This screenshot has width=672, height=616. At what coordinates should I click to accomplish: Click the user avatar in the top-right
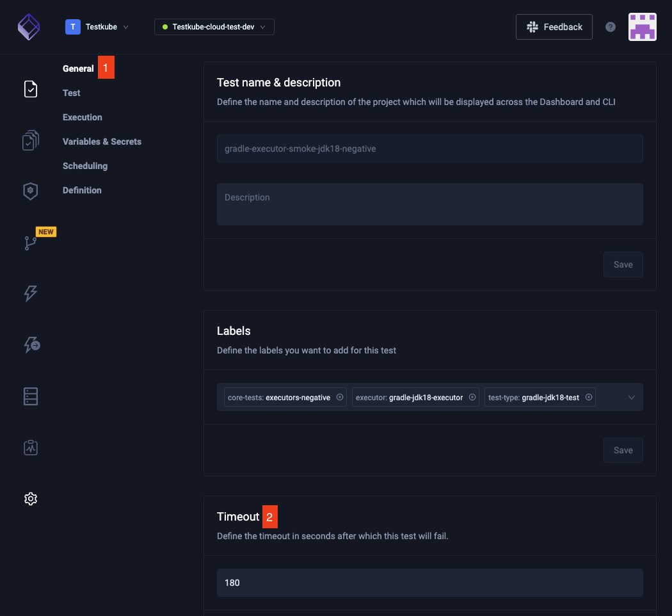(643, 26)
